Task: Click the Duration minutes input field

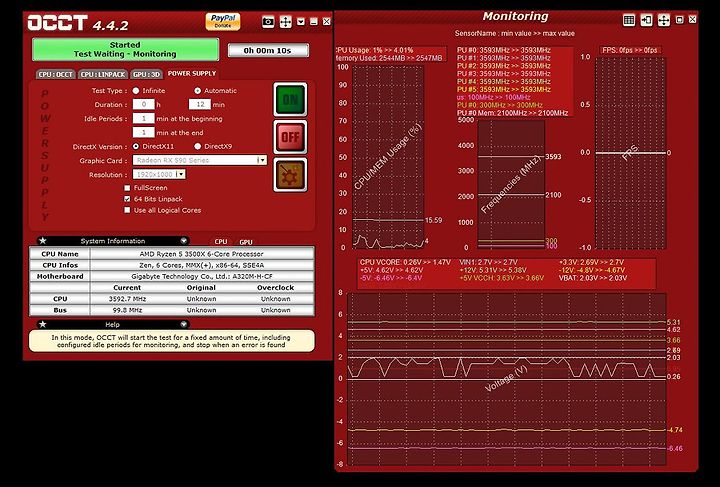Action: tap(200, 105)
